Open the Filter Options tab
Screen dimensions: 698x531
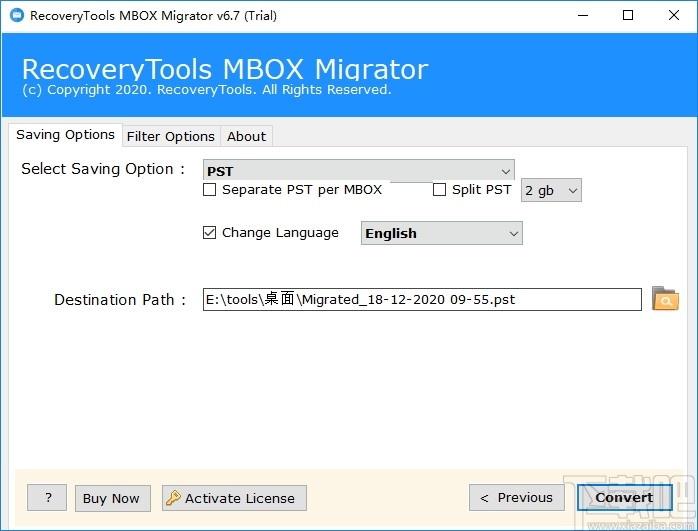171,136
